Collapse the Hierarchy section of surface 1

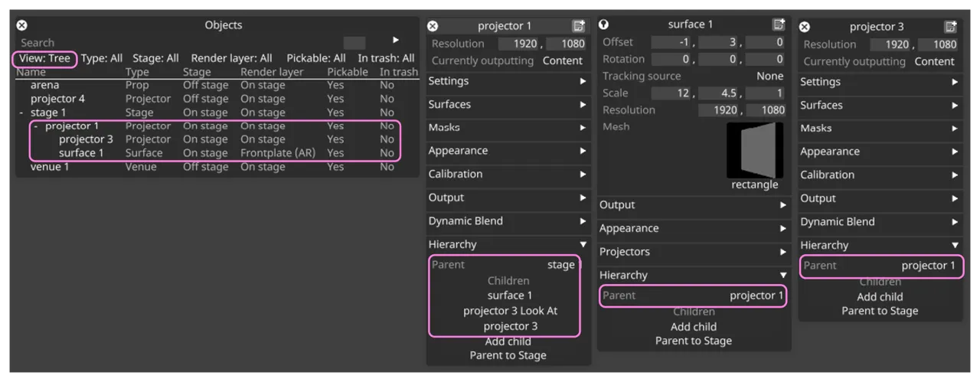pos(694,275)
